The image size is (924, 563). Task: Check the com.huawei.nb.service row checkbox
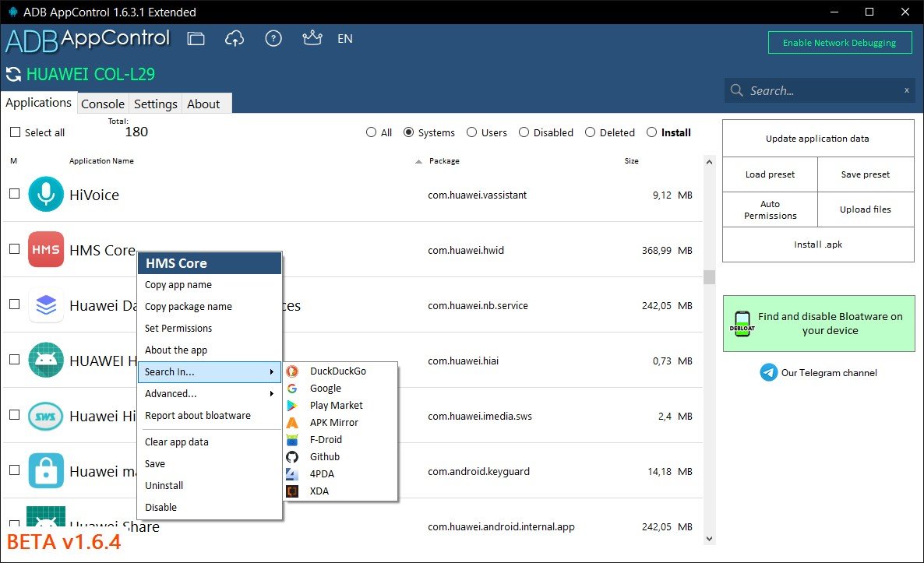click(x=15, y=304)
